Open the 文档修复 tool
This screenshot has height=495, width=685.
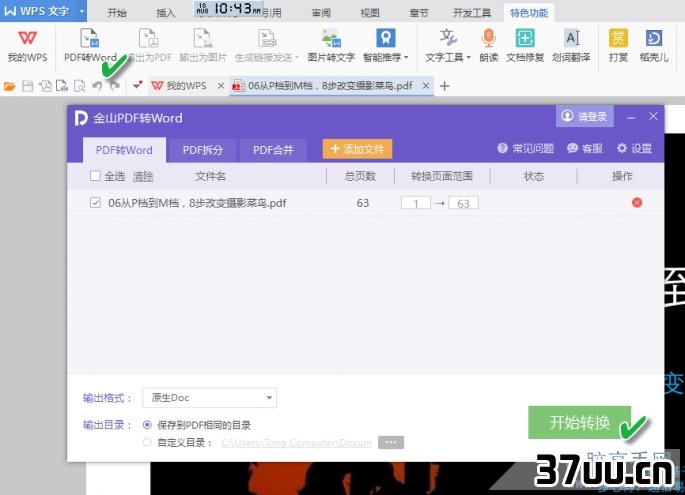point(525,45)
